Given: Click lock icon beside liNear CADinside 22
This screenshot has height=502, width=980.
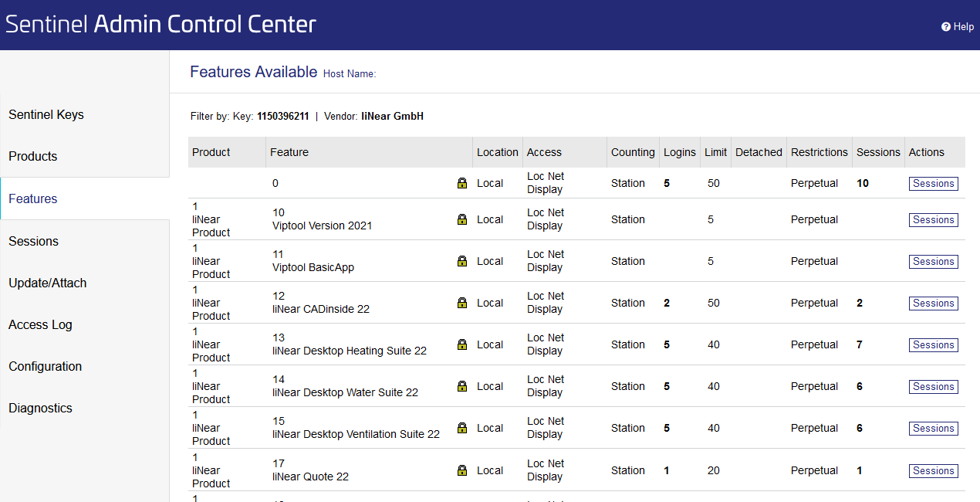Looking at the screenshot, I should 462,303.
